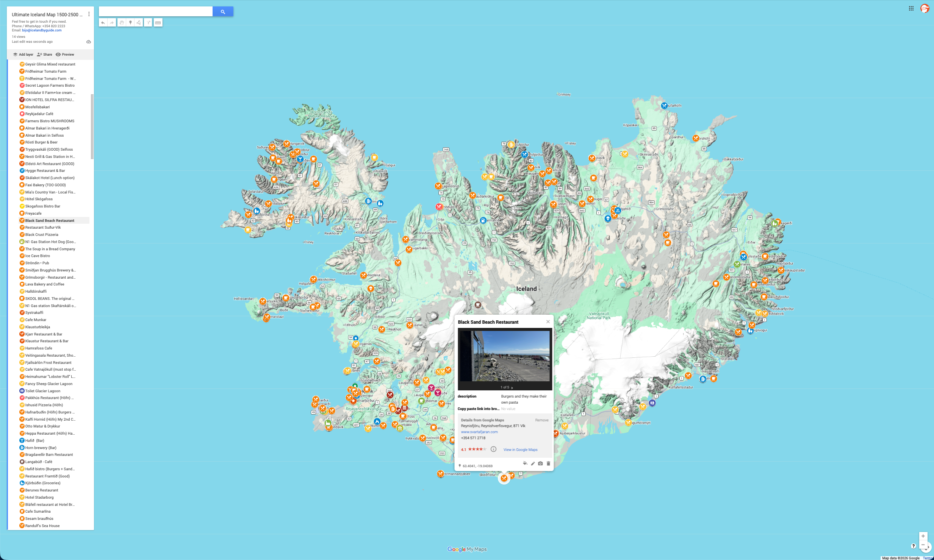Undo the last map edit

point(103,23)
